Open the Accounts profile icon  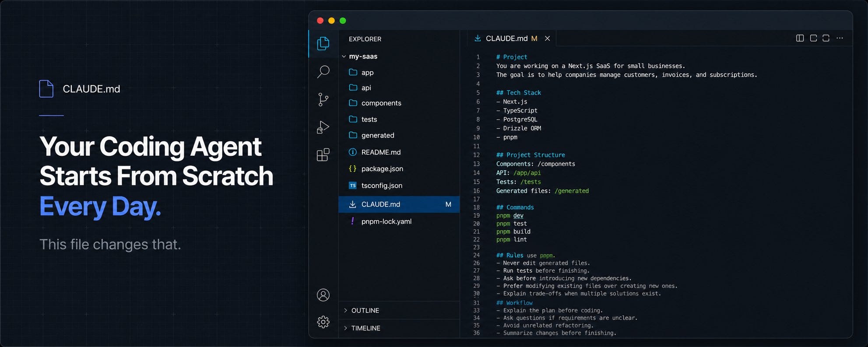click(323, 295)
